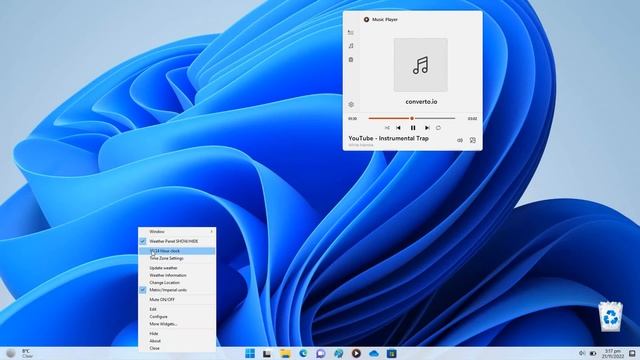
Task: Click the Music Player title bar logo icon
Action: click(366, 19)
